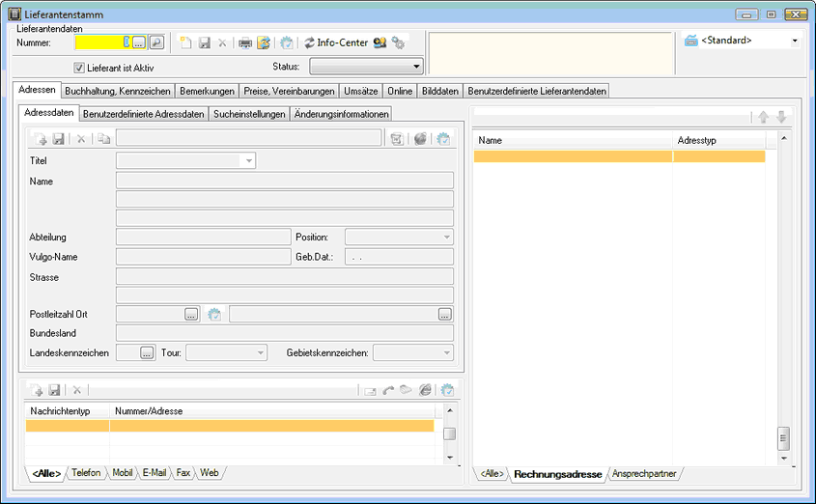816x504 pixels.
Task: Click the ellipsis lookup button beside Nummer field
Action: (139, 42)
